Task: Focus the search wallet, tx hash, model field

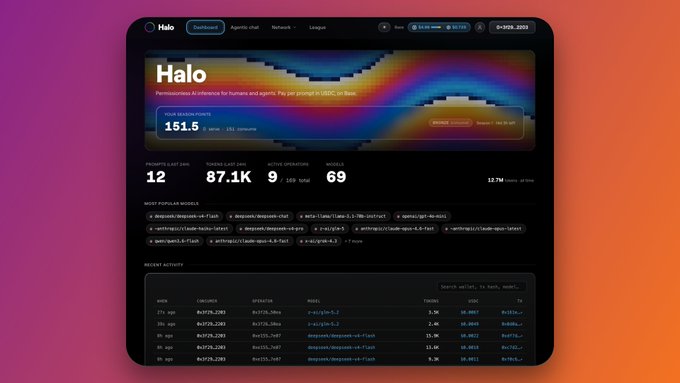Action: [481, 287]
